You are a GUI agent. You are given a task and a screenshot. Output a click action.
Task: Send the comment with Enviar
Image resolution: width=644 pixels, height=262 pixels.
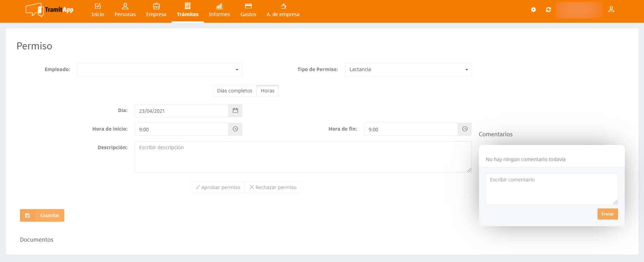pos(608,214)
